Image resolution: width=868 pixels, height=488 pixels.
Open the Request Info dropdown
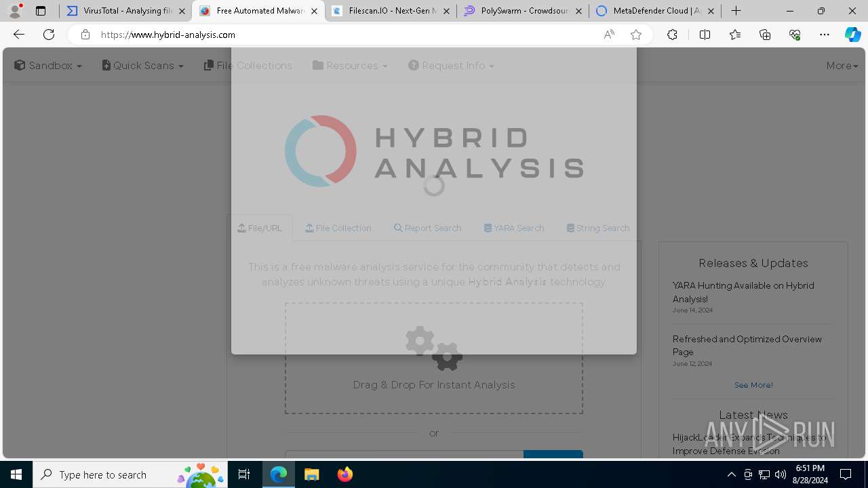point(451,66)
